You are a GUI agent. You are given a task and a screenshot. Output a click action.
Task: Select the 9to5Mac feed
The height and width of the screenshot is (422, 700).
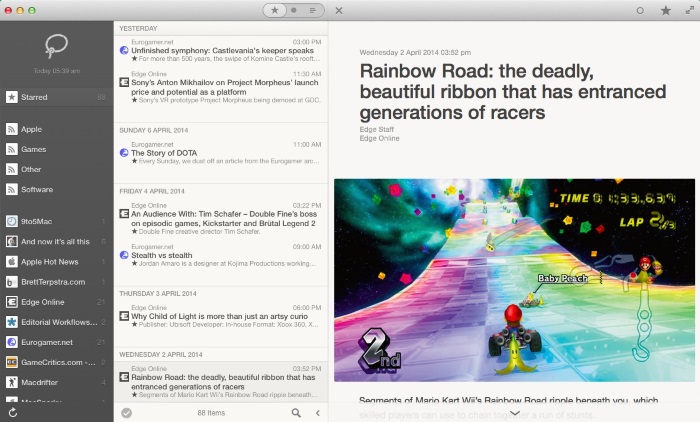tap(57, 221)
